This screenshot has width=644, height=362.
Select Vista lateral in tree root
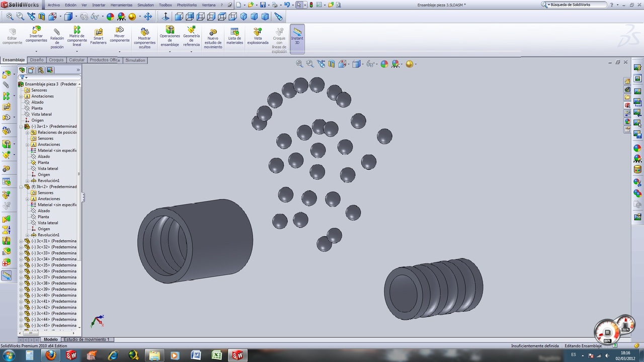[41, 114]
